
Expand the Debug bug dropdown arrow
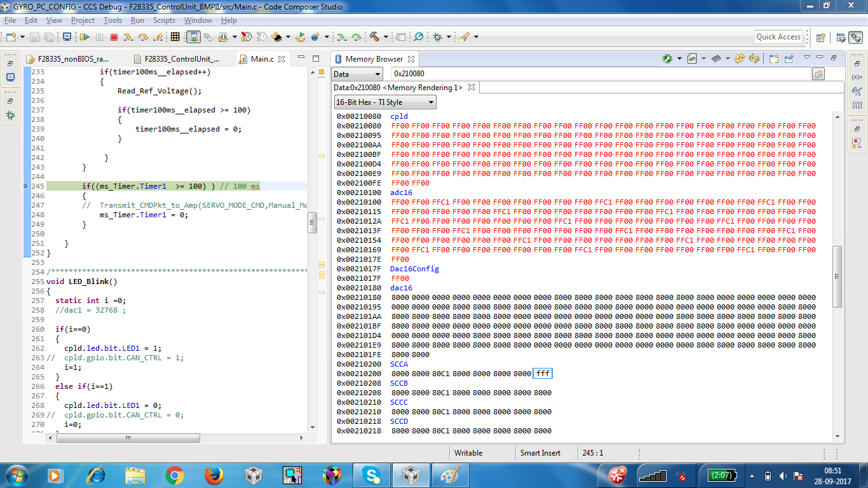click(x=449, y=37)
